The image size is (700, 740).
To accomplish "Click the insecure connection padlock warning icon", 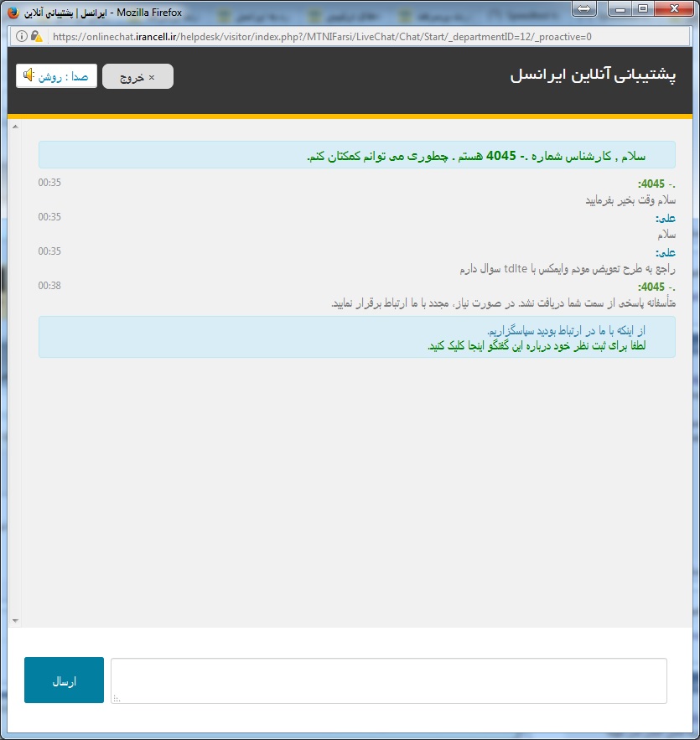I will pyautogui.click(x=37, y=36).
